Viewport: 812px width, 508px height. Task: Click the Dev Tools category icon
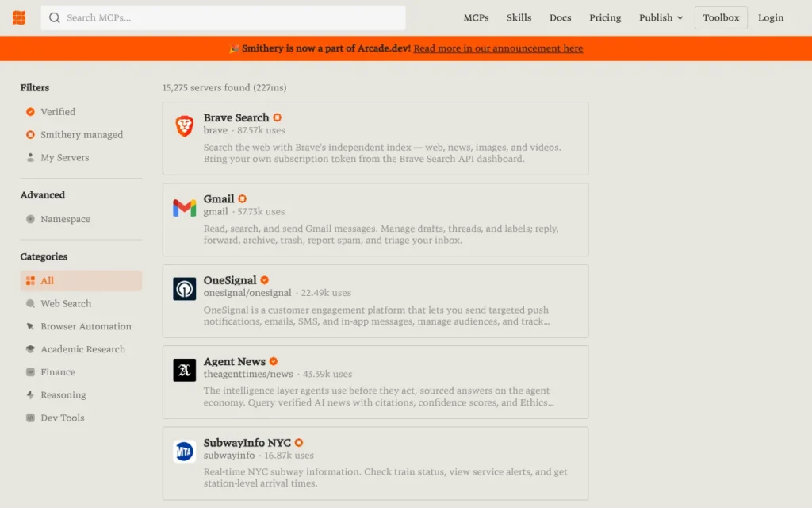tap(31, 418)
